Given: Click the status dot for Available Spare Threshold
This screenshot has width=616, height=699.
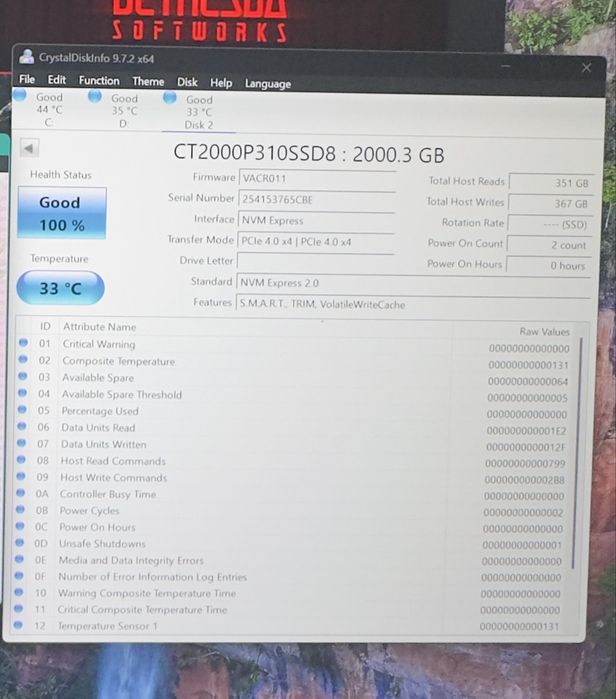Looking at the screenshot, I should coord(22,393).
